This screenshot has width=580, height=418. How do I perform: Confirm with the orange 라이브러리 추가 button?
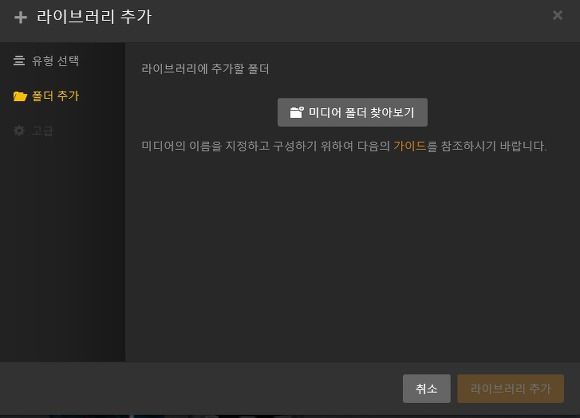(x=510, y=388)
